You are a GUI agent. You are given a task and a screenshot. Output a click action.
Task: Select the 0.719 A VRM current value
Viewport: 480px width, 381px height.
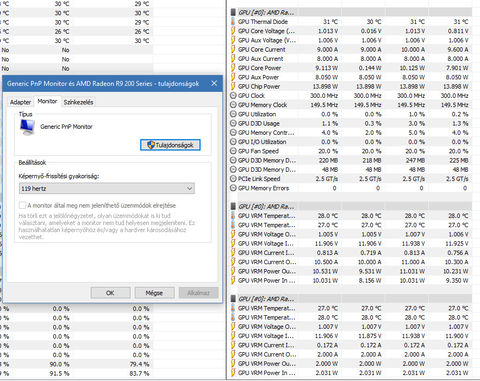tap(371, 253)
